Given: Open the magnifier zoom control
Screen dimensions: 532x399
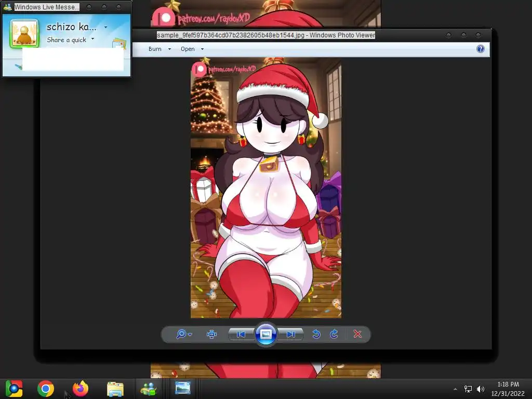Looking at the screenshot, I should point(184,334).
